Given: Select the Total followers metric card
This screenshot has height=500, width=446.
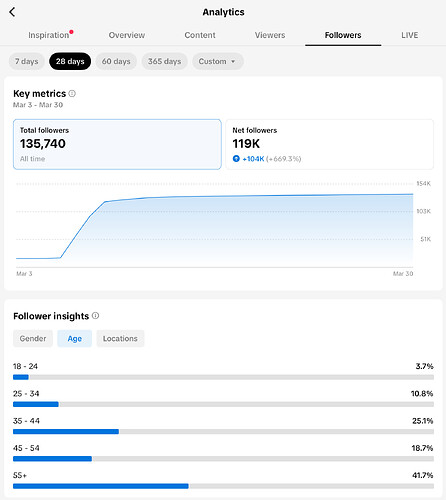Looking at the screenshot, I should 117,144.
